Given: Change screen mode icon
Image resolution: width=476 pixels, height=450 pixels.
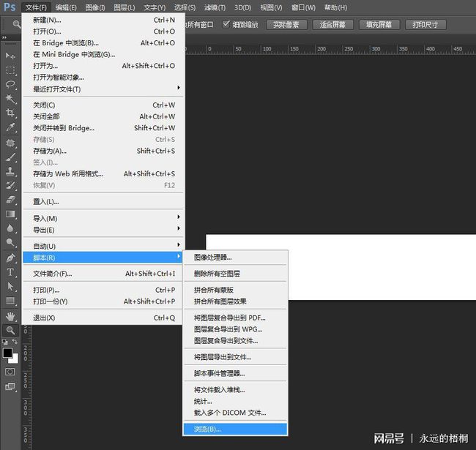Looking at the screenshot, I should point(10,386).
